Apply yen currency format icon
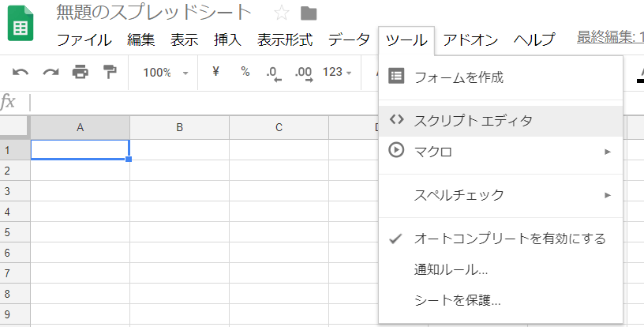Viewport: 644px width, 327px height. (x=215, y=72)
